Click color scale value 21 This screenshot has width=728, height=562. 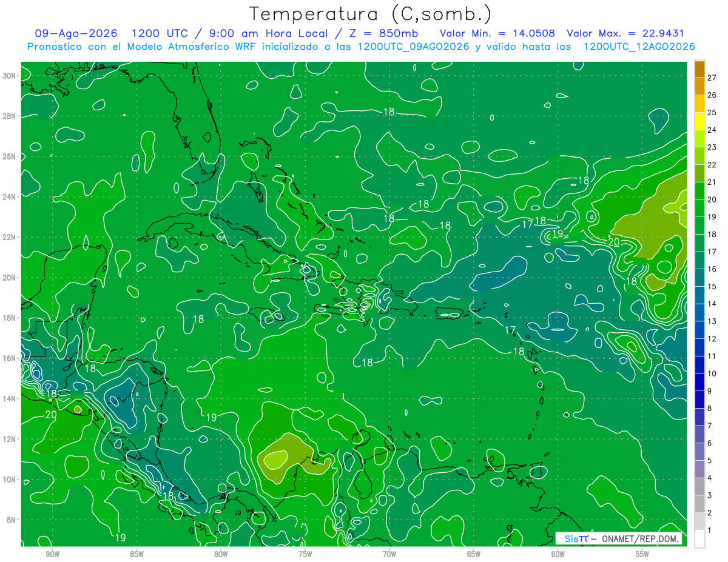coord(712,182)
